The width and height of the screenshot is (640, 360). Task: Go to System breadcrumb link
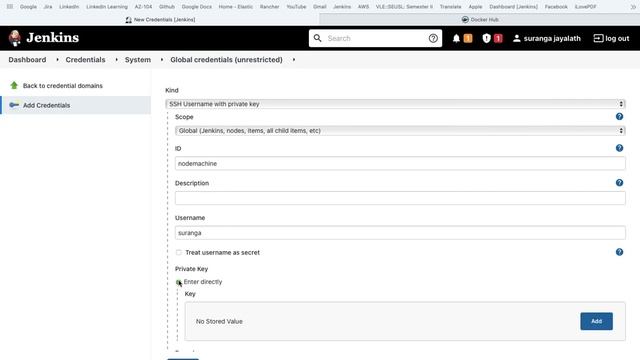(138, 60)
